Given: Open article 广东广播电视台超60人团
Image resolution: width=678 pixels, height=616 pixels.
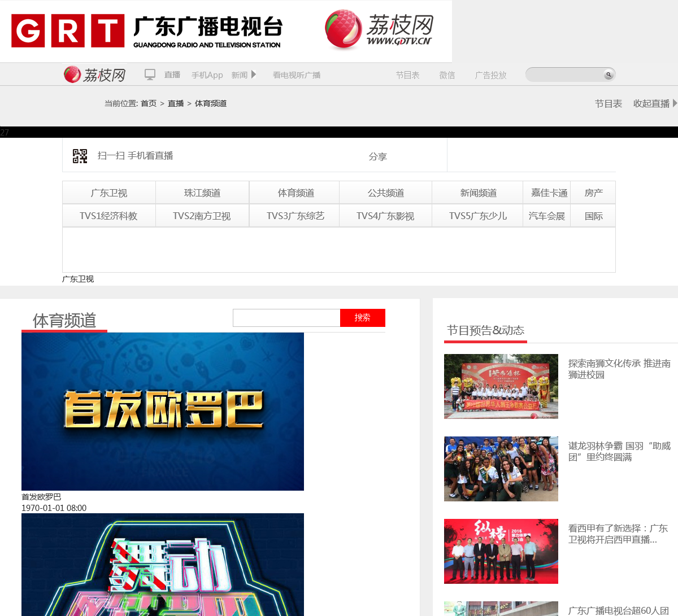Looking at the screenshot, I should [619, 610].
